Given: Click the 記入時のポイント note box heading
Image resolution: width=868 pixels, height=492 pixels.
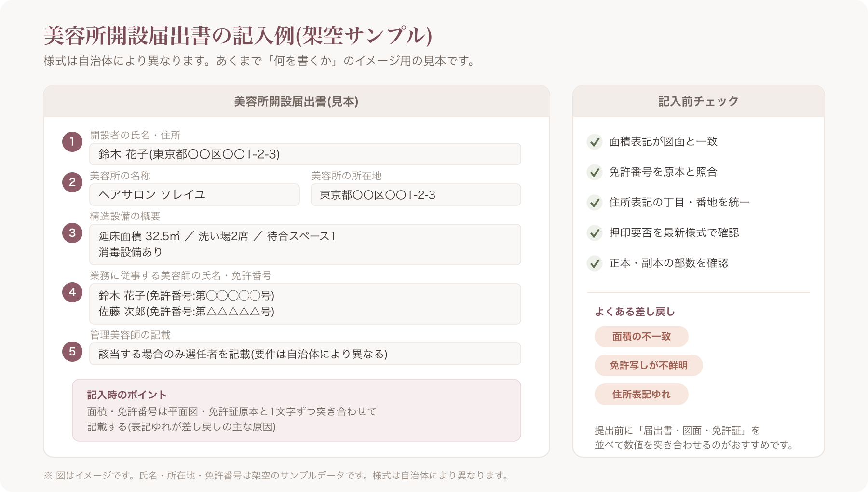Looking at the screenshot, I should [127, 395].
